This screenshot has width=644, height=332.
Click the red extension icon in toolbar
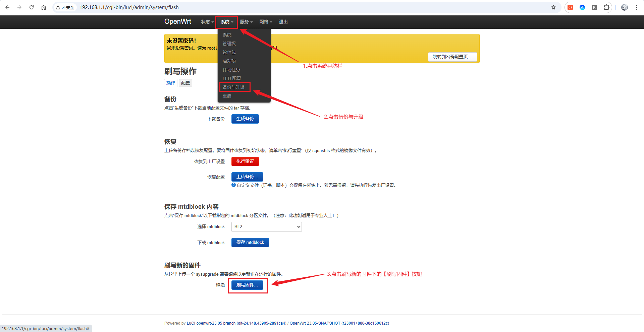tap(570, 7)
